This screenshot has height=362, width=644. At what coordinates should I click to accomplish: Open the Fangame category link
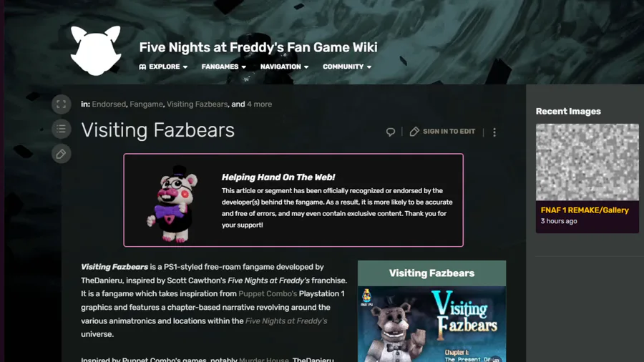(x=146, y=104)
